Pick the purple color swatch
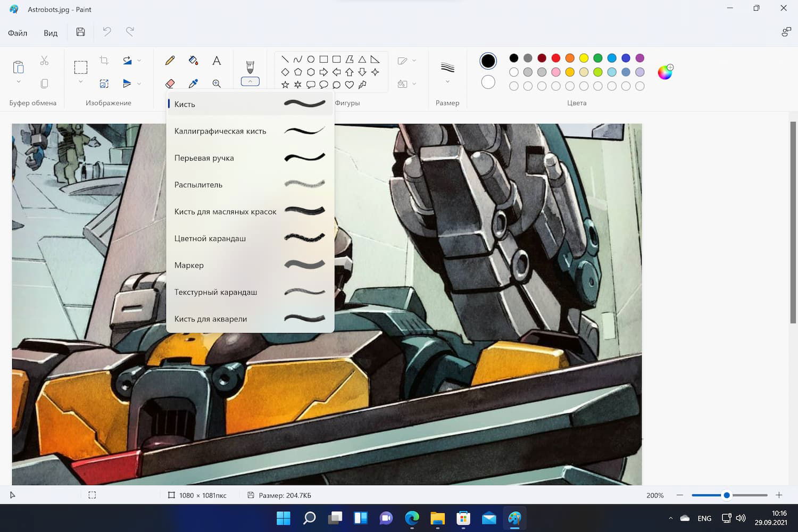 [x=640, y=58]
